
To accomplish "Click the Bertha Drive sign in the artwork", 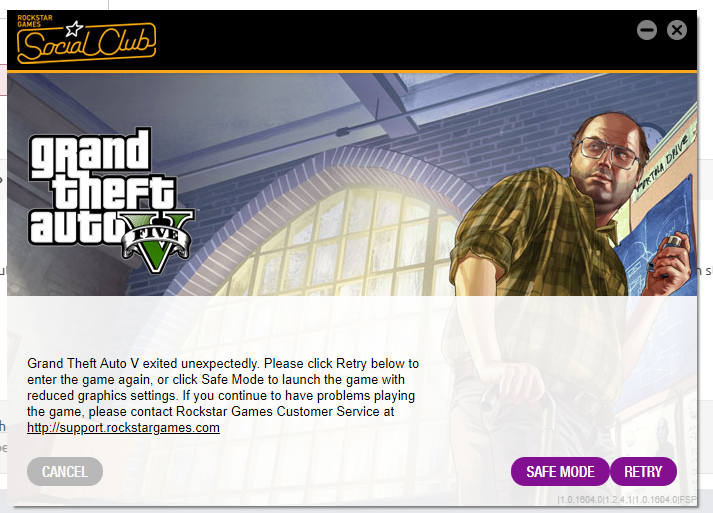I will click(x=666, y=163).
